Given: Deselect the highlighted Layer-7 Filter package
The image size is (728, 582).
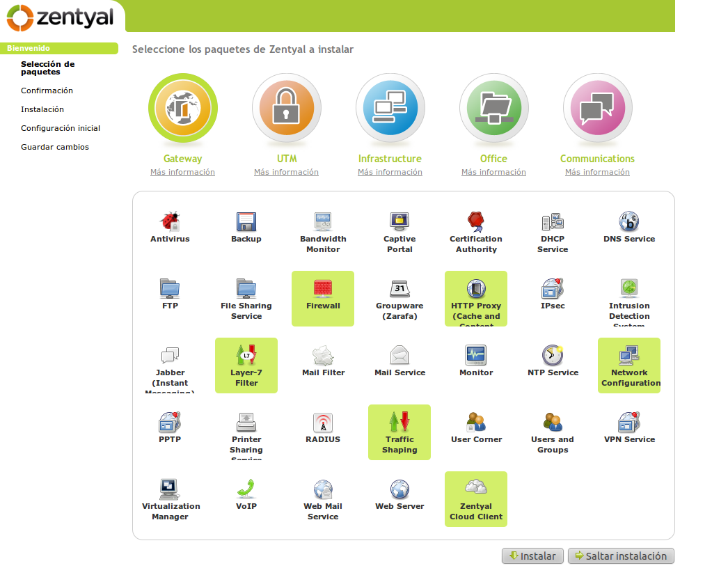Looking at the screenshot, I should tap(246, 365).
